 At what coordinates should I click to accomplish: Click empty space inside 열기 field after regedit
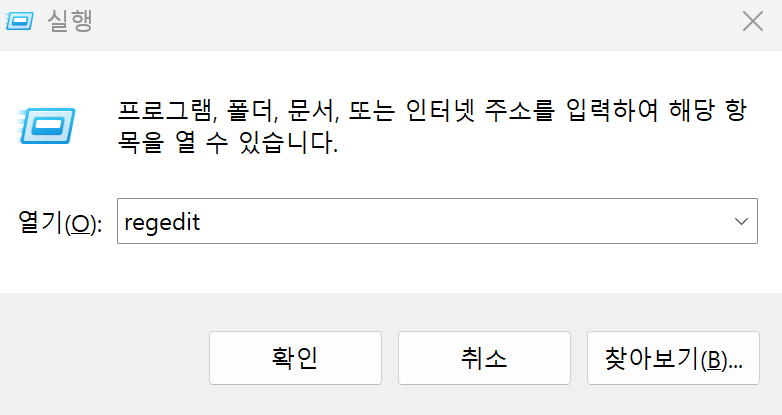click(x=464, y=221)
